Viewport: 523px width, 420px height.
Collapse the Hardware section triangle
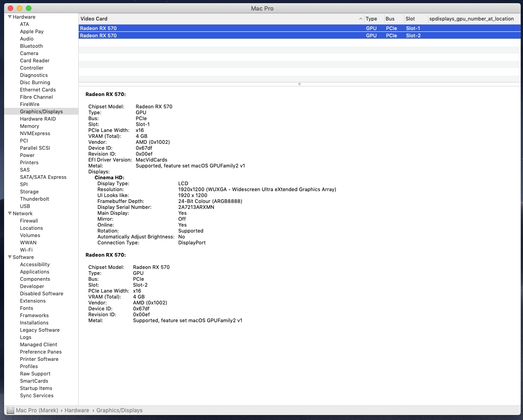[10, 17]
